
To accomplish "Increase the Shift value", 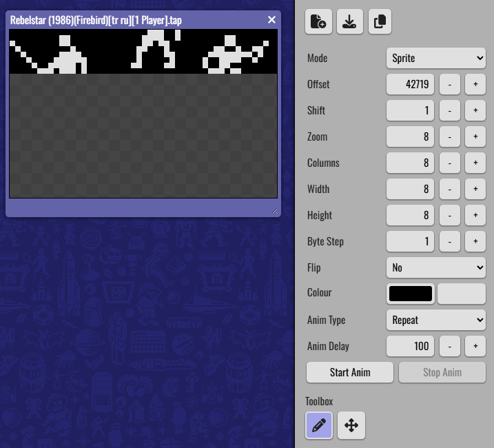I will tap(475, 110).
